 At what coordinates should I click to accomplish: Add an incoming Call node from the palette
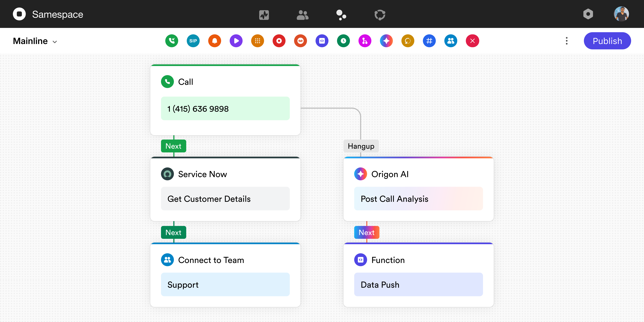click(172, 41)
